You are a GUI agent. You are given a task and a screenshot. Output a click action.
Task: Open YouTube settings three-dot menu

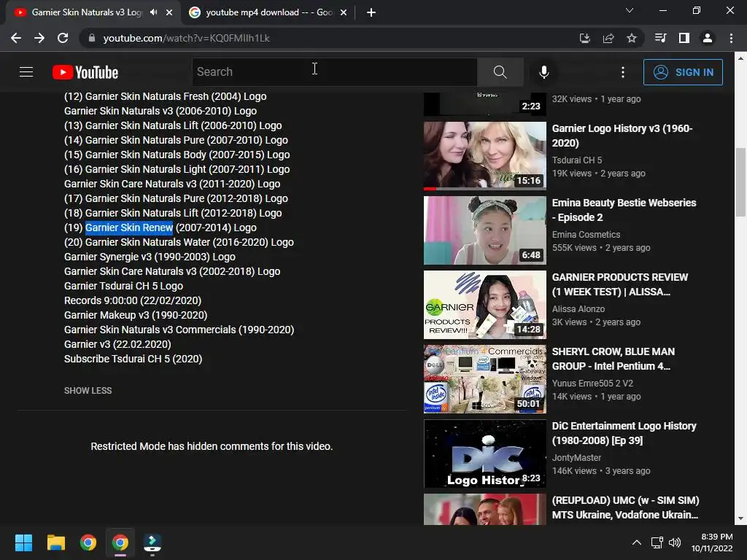[623, 72]
